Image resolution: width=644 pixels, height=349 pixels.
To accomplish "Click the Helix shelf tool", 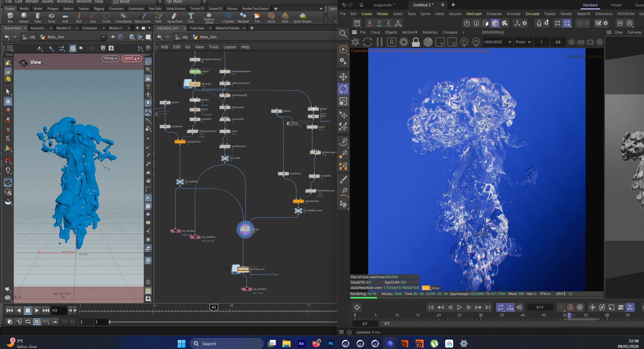I will click(285, 18).
